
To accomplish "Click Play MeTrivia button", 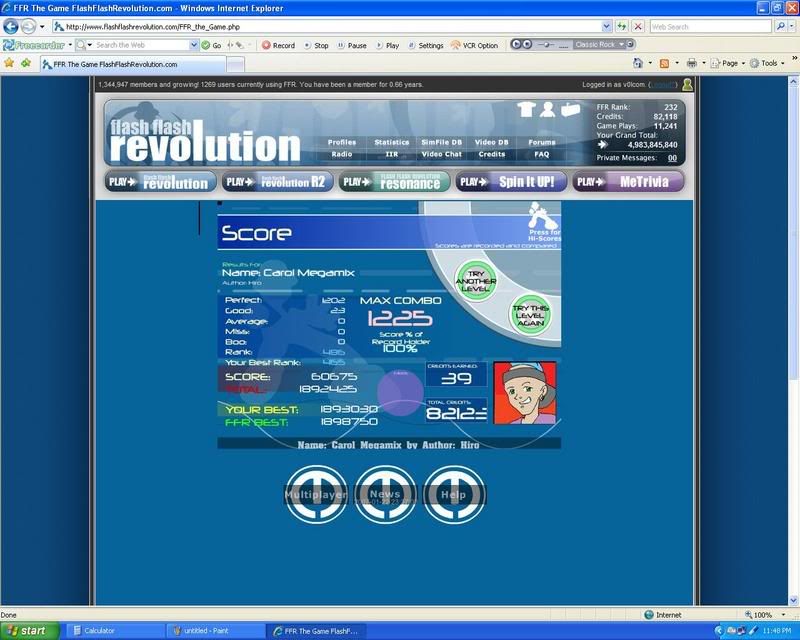I will tap(628, 182).
